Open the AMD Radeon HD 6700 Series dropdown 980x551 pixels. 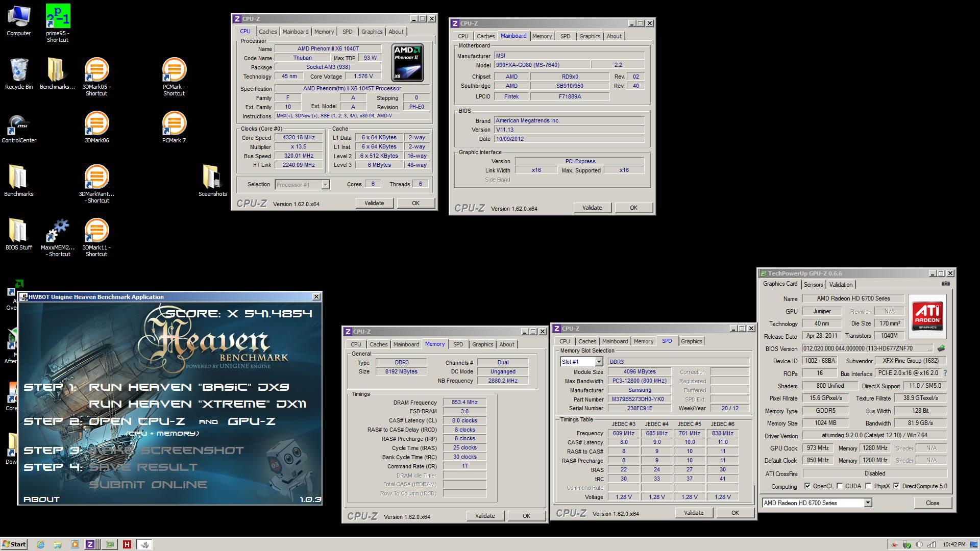817,503
